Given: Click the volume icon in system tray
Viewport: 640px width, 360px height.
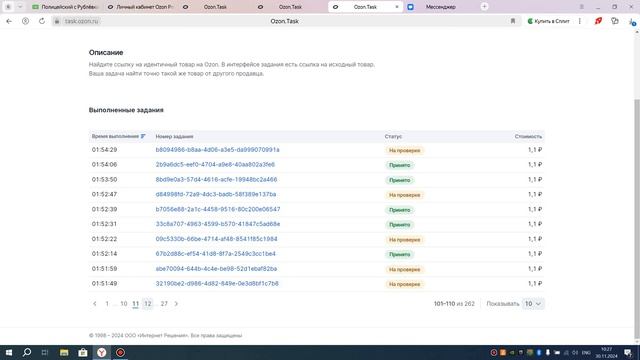Looking at the screenshot, I should (x=575, y=353).
